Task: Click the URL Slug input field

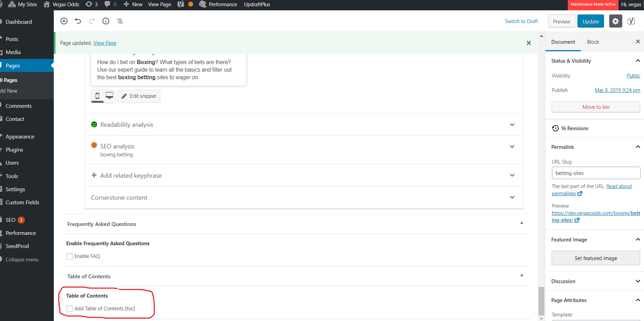Action: [x=596, y=173]
